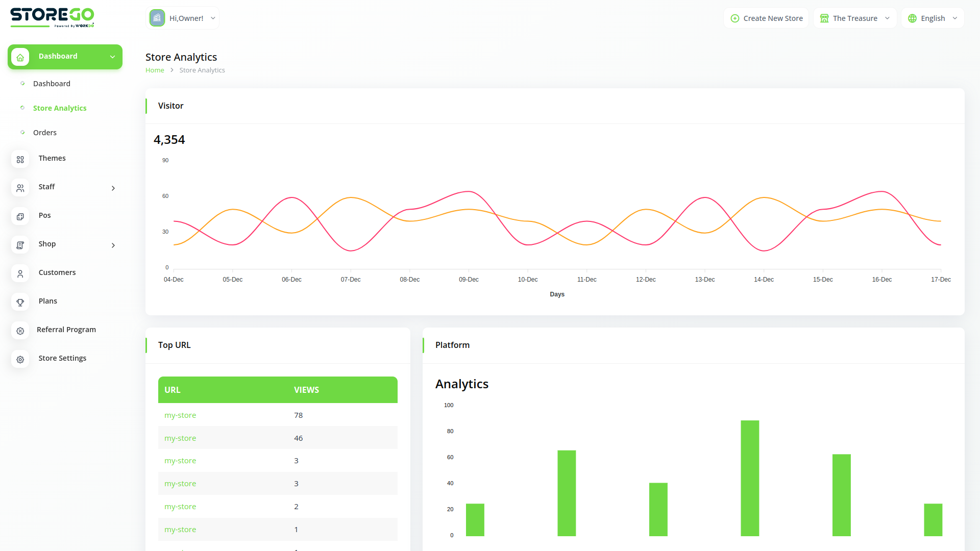This screenshot has width=980, height=551.
Task: Switch to the Orders section
Action: pos(45,132)
